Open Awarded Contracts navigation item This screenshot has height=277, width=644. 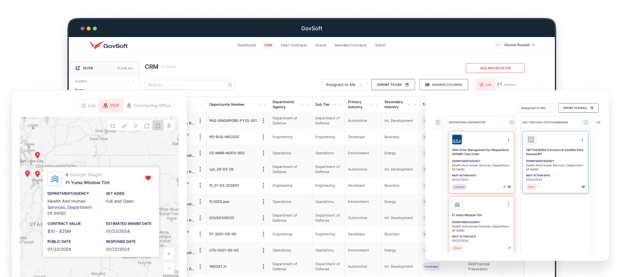(350, 45)
